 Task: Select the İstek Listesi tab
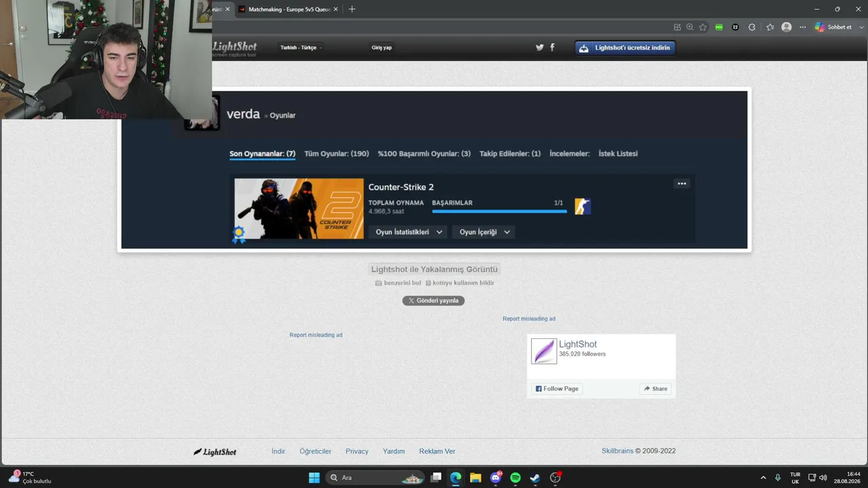(x=618, y=154)
